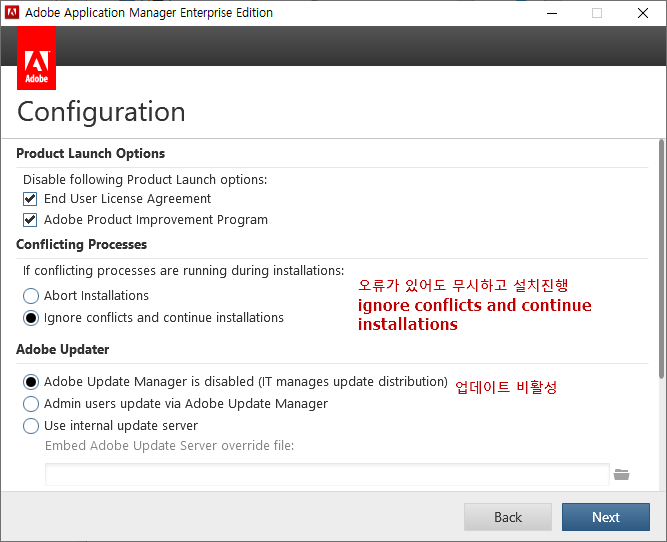Click 'Disable following Product Launch options' text

[145, 180]
